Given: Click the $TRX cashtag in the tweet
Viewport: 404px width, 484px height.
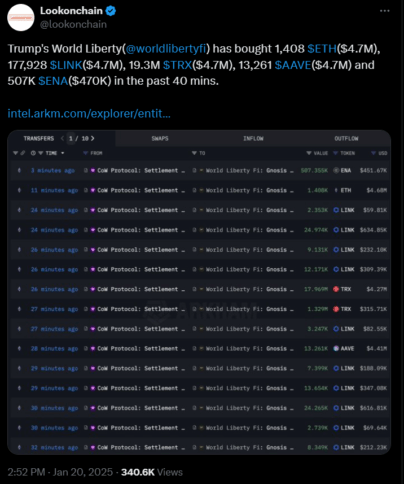Looking at the screenshot, I should [x=177, y=65].
